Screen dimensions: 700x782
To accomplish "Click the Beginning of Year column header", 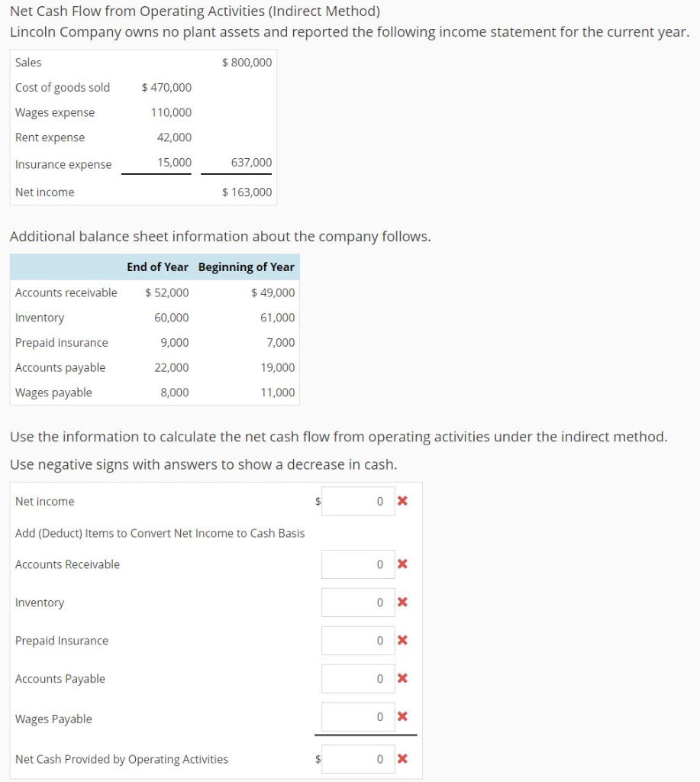I will tap(246, 267).
